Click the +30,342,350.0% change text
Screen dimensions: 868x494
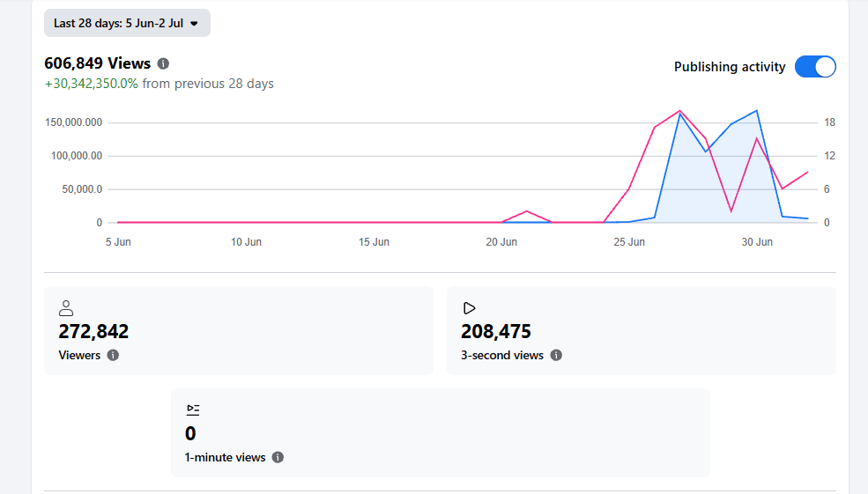tap(92, 84)
